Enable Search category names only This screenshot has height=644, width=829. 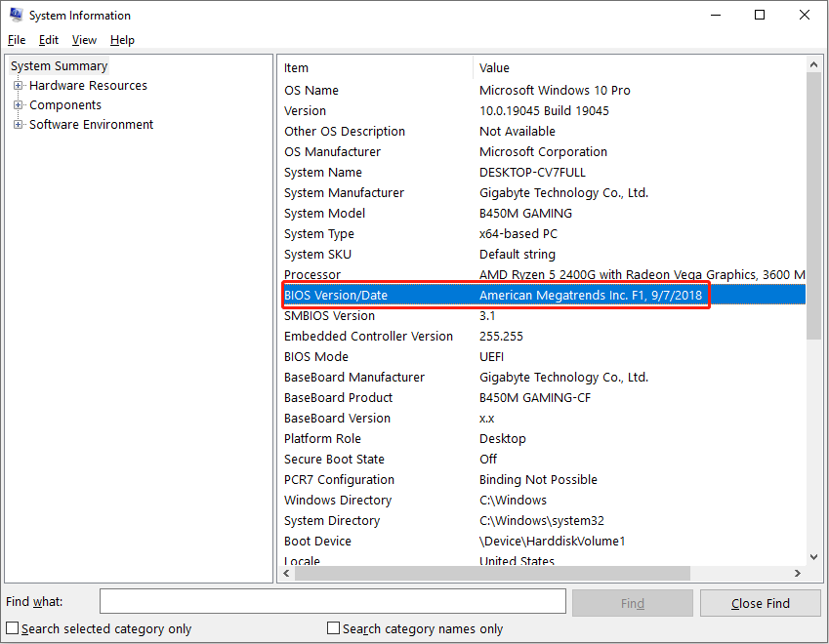tap(332, 628)
